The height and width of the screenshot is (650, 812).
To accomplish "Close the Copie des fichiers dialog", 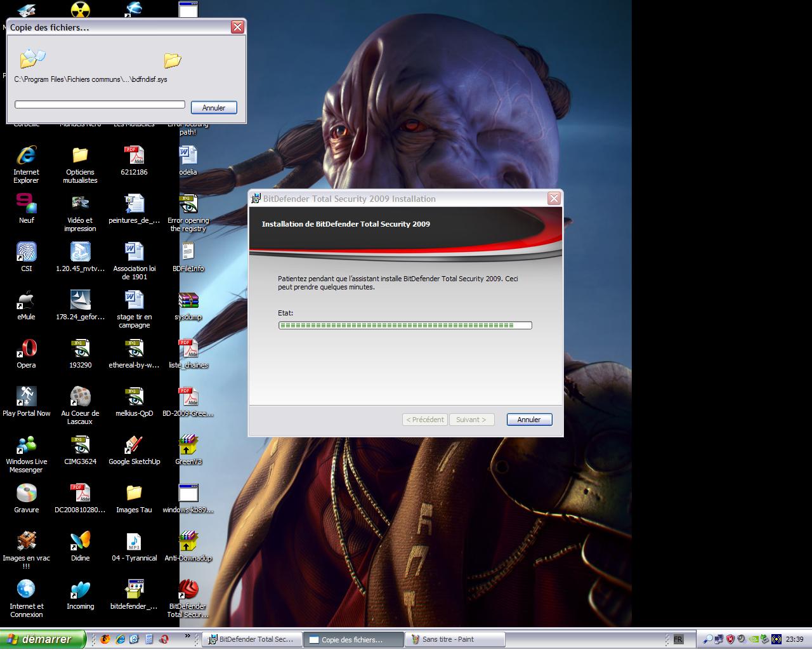I will 237,27.
